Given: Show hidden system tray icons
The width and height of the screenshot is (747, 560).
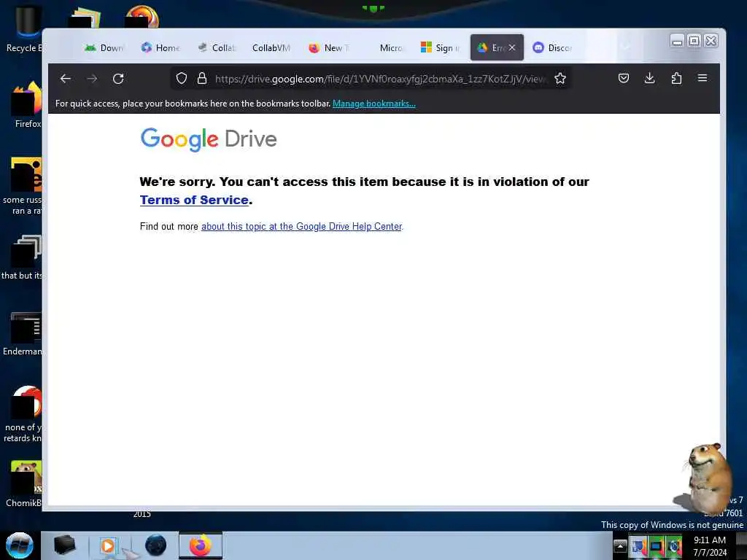Looking at the screenshot, I should tap(620, 545).
